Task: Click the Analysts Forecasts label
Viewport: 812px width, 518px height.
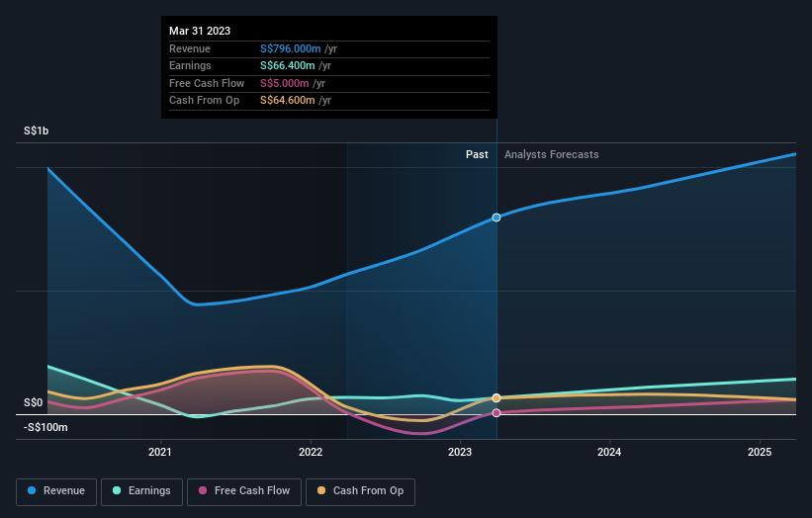Action: click(552, 154)
